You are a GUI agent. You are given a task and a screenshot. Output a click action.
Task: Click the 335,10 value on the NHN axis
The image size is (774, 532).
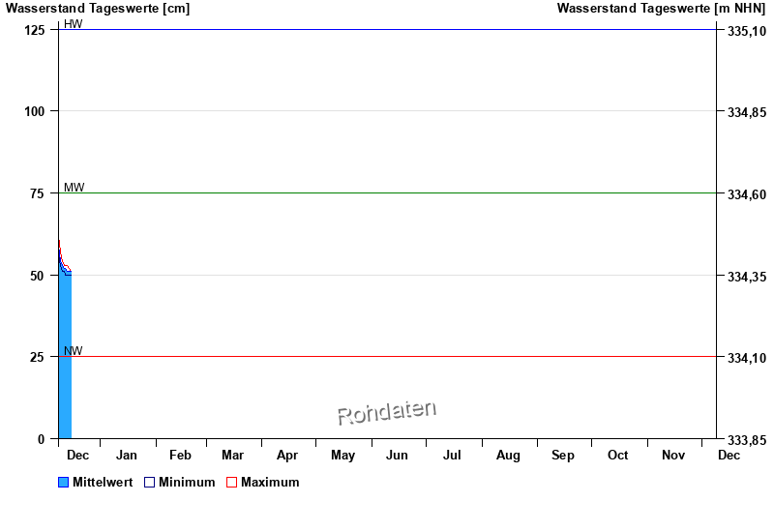(745, 31)
